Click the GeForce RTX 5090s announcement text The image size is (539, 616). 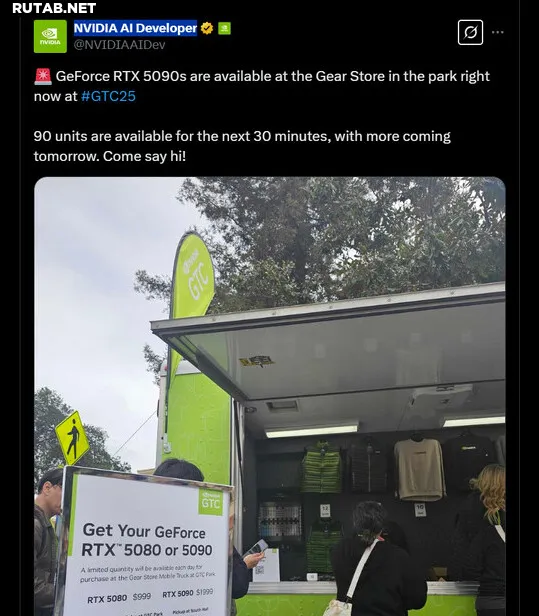click(262, 86)
